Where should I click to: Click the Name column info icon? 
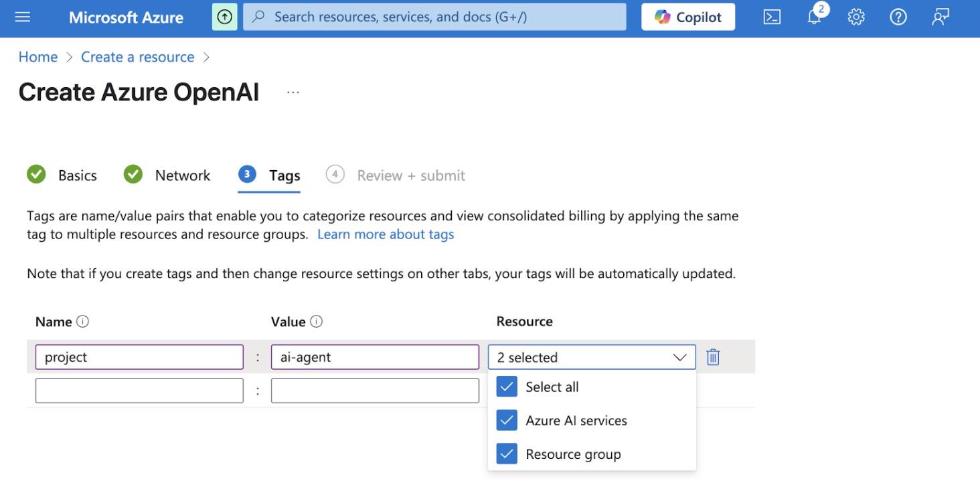coord(81,322)
